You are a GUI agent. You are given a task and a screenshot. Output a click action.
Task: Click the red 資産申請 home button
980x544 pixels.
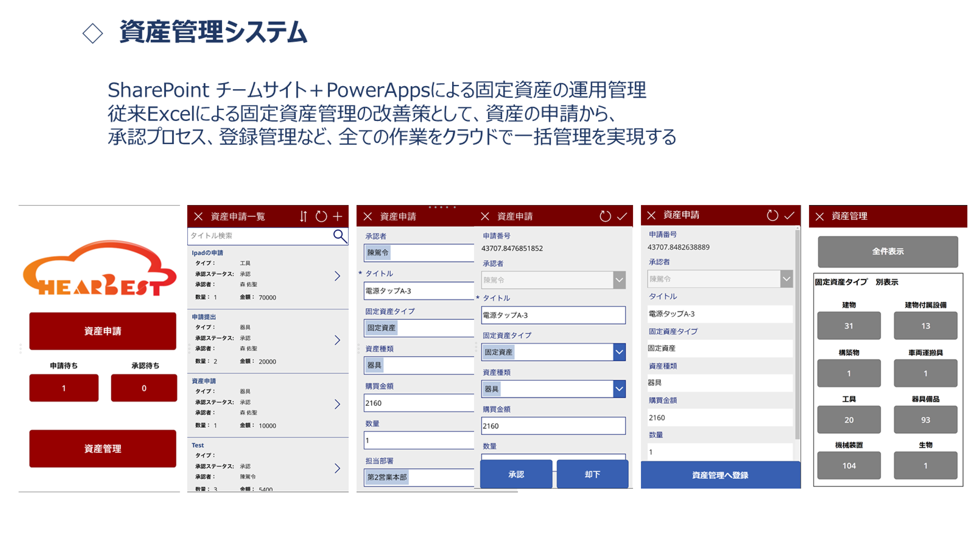[x=103, y=331]
